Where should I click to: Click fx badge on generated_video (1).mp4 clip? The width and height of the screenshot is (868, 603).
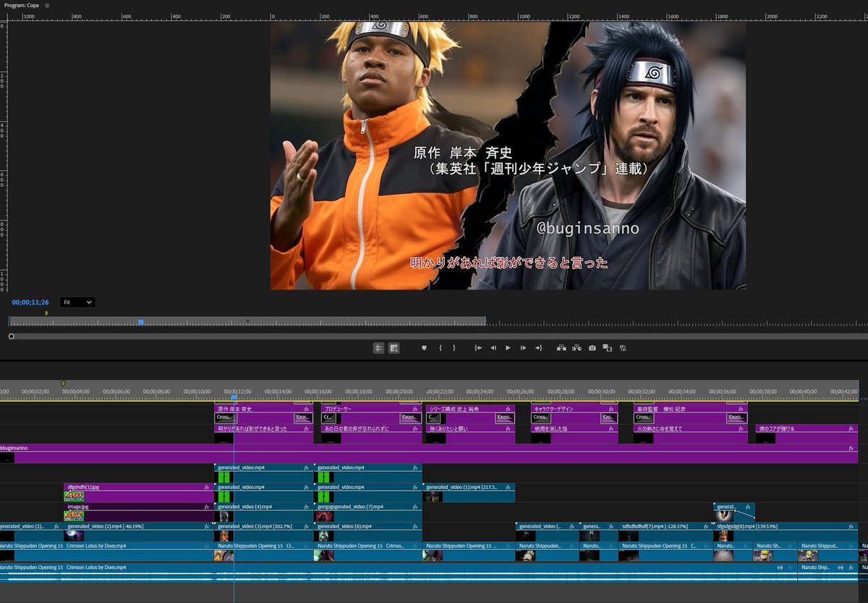508,488
